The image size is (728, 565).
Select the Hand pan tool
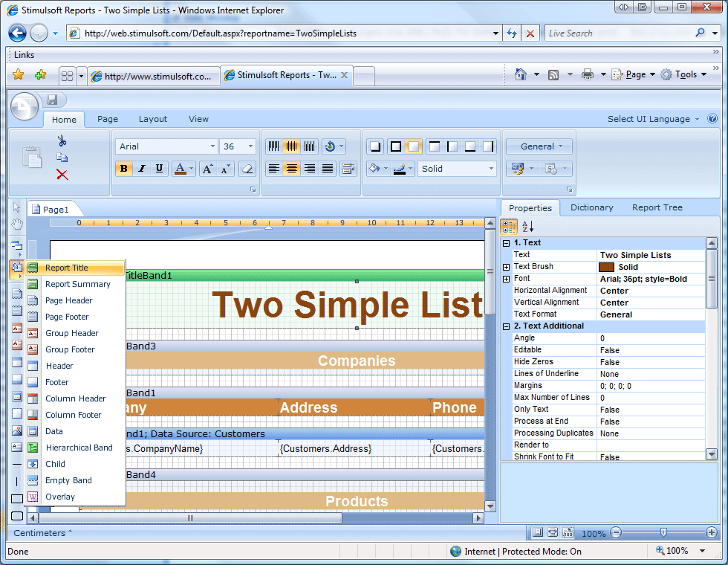tap(16, 224)
